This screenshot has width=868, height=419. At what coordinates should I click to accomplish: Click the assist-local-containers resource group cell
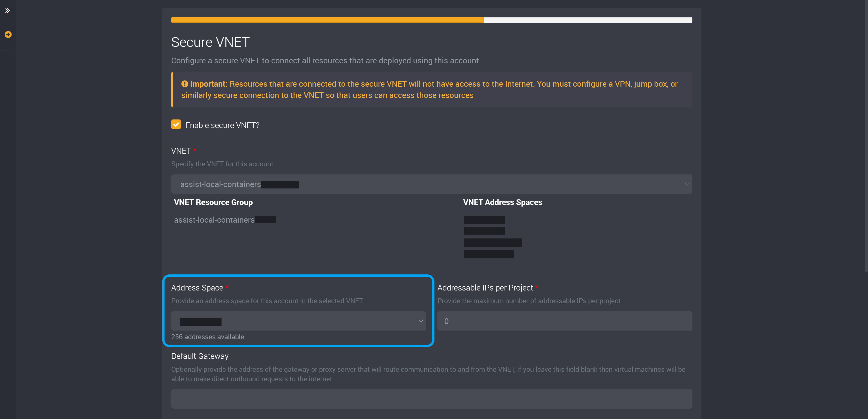224,220
